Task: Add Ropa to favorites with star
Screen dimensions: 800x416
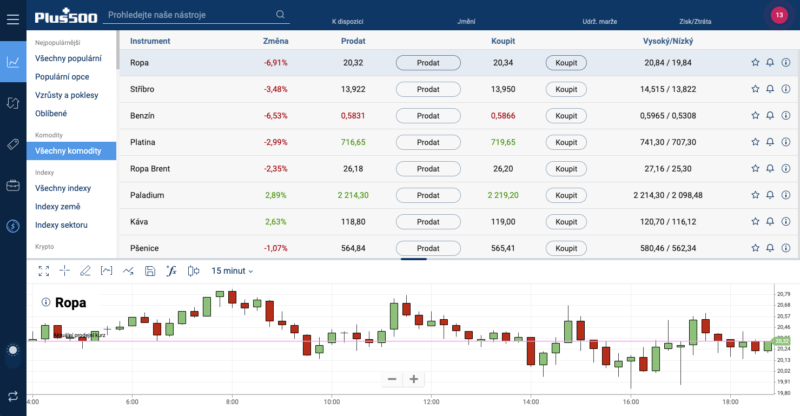Action: pyautogui.click(x=755, y=62)
